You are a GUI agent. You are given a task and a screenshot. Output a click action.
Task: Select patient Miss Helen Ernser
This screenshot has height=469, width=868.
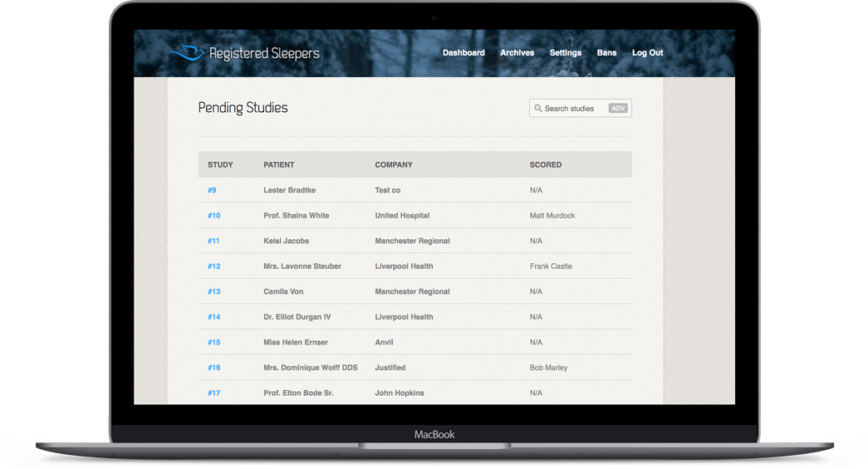pos(296,342)
